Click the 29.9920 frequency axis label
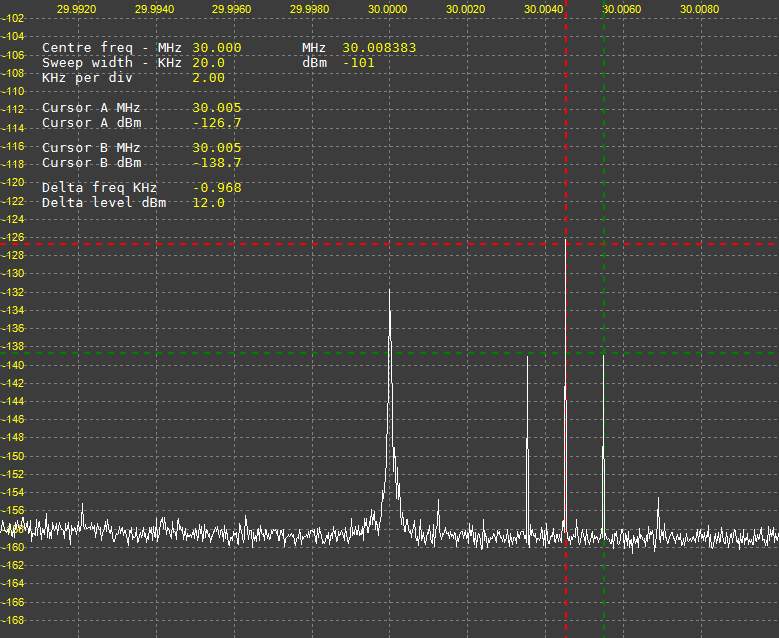 [x=76, y=9]
